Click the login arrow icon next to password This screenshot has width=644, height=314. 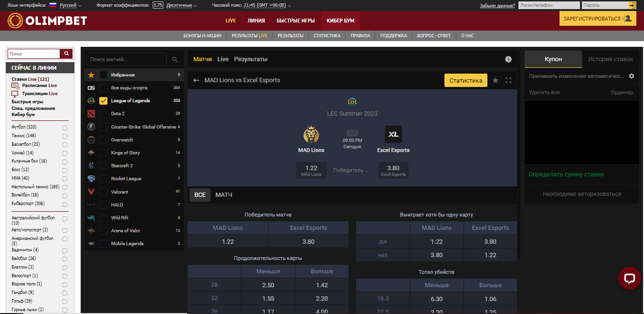[x=633, y=5]
